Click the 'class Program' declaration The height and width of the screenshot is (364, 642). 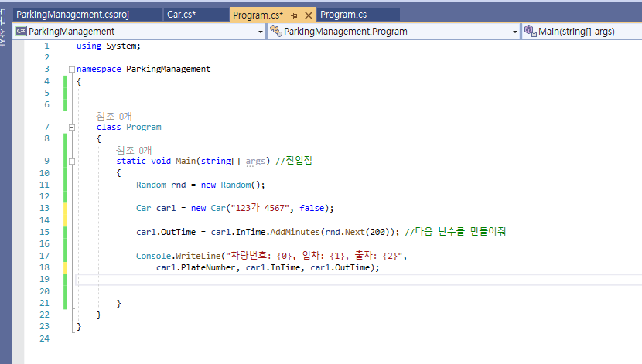point(129,128)
